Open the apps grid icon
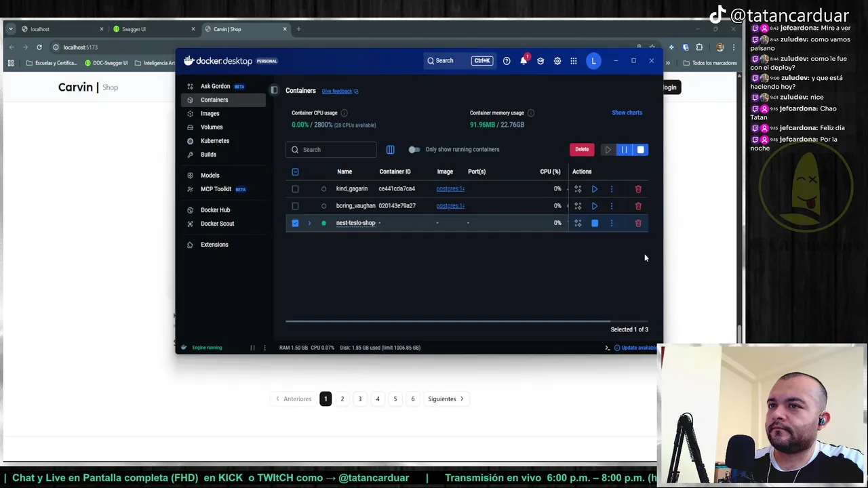The height and width of the screenshot is (488, 868). coord(574,61)
